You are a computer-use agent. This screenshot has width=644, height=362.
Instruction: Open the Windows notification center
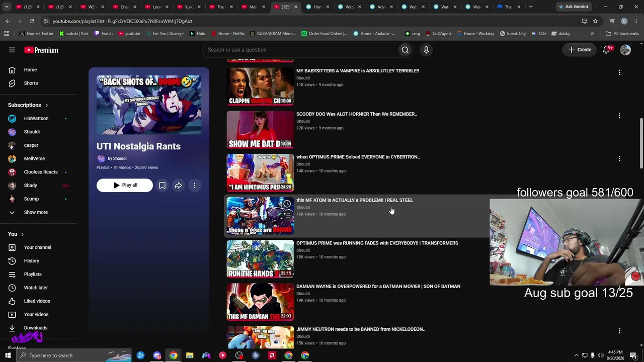click(633, 355)
